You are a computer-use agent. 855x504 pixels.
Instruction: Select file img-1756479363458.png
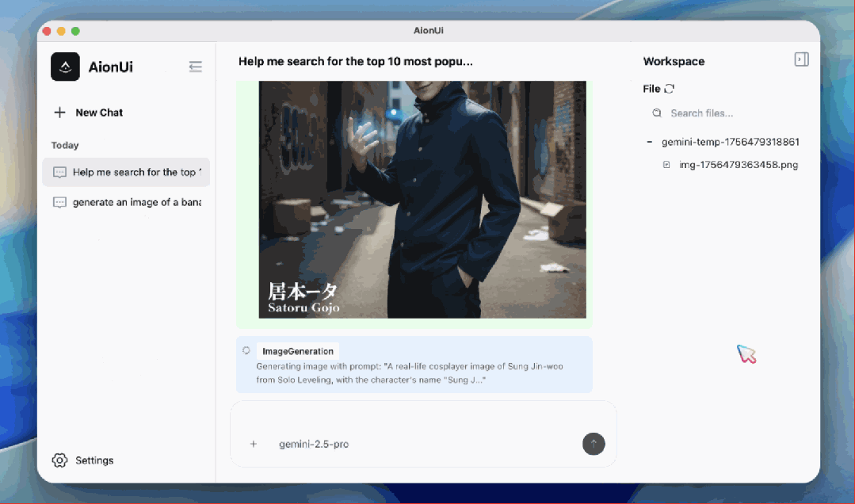tap(739, 165)
